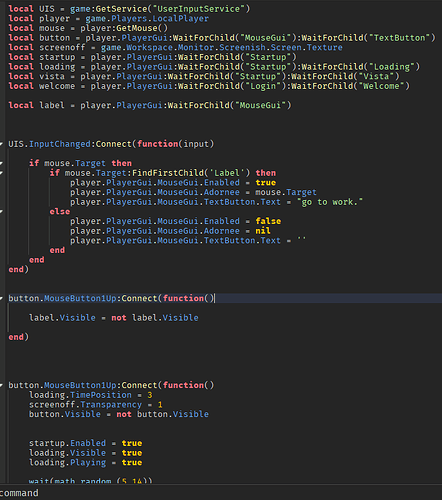Click the screenoff.Transparency assignment line
This screenshot has width=442, height=500.
(x=96, y=405)
